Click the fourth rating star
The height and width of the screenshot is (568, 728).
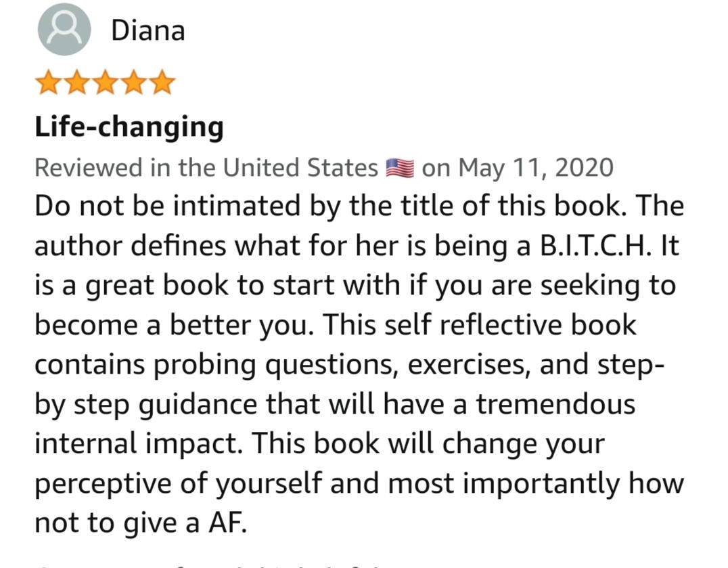point(133,84)
